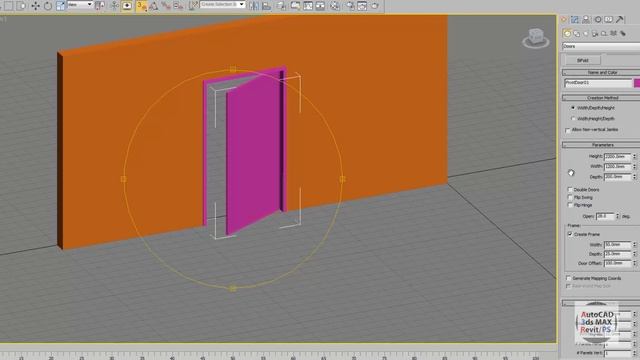Select the Lights category icon
This screenshot has width=640, height=360.
[586, 33]
